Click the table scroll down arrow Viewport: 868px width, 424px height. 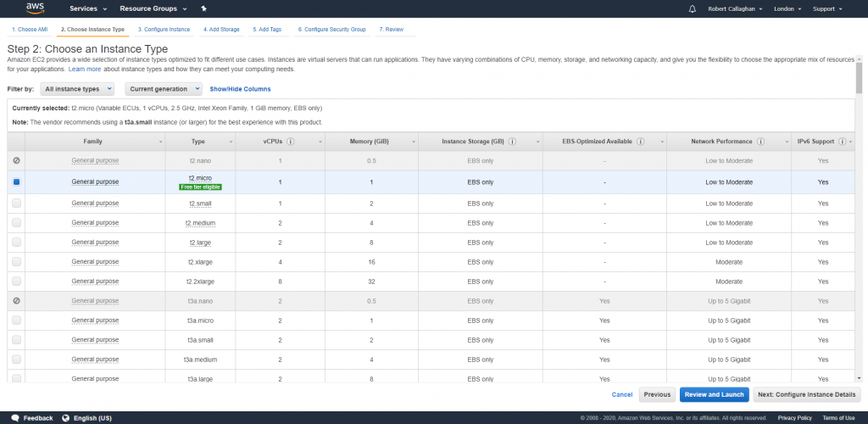pyautogui.click(x=859, y=378)
